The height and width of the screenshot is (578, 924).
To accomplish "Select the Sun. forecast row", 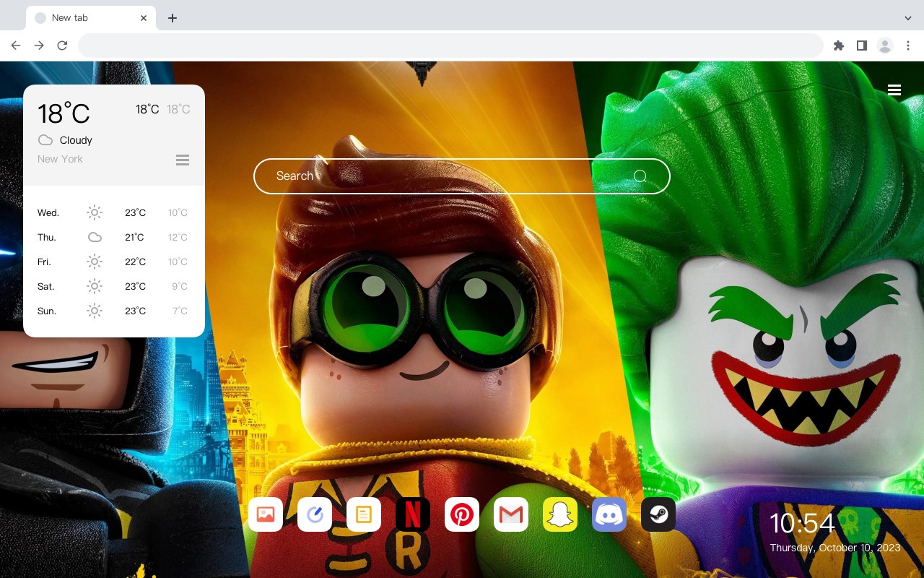I will pos(114,311).
